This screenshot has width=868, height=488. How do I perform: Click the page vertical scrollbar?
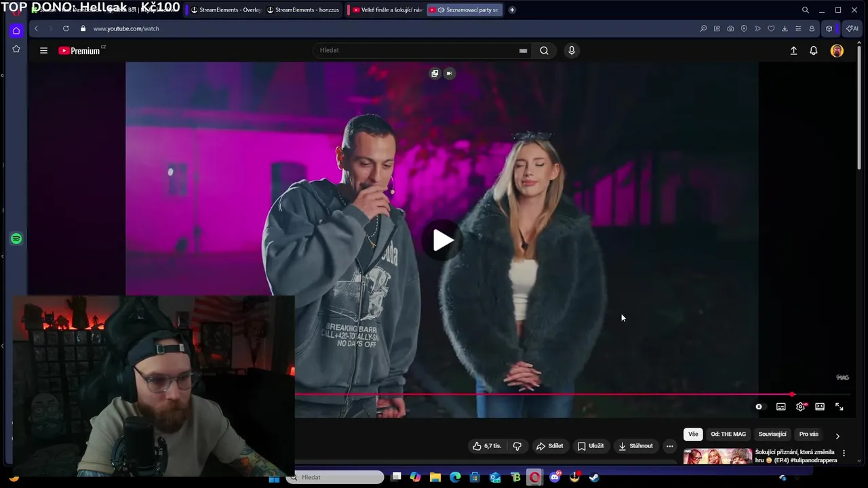[859, 108]
